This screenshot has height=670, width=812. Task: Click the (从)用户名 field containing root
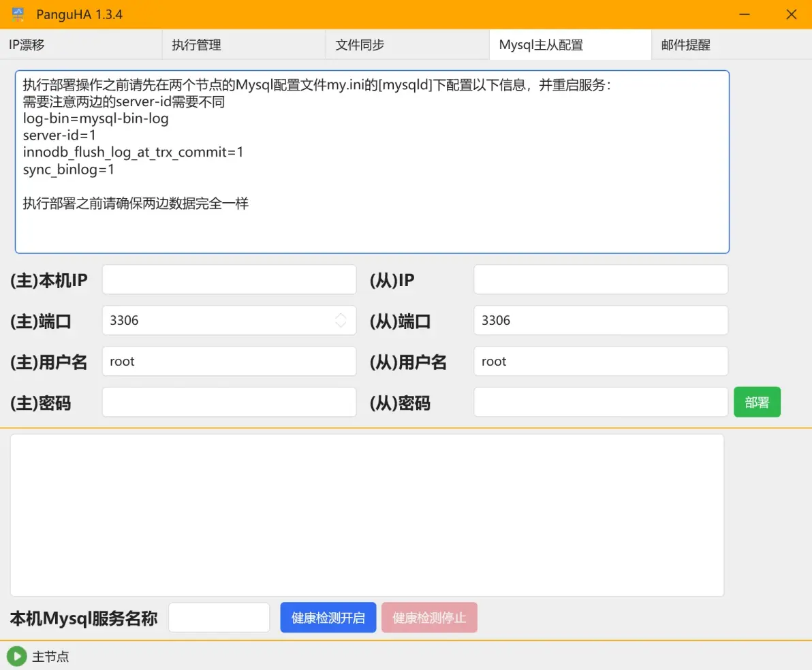click(x=601, y=361)
